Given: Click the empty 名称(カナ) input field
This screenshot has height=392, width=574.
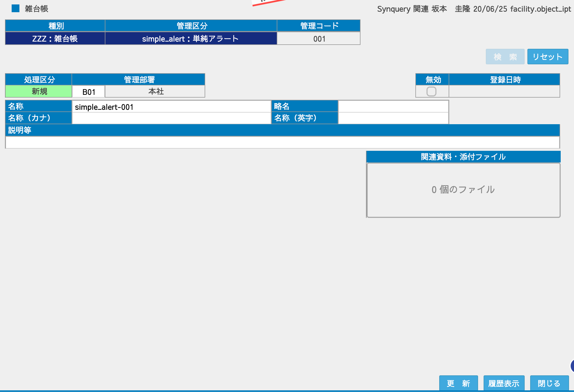Looking at the screenshot, I should point(171,118).
